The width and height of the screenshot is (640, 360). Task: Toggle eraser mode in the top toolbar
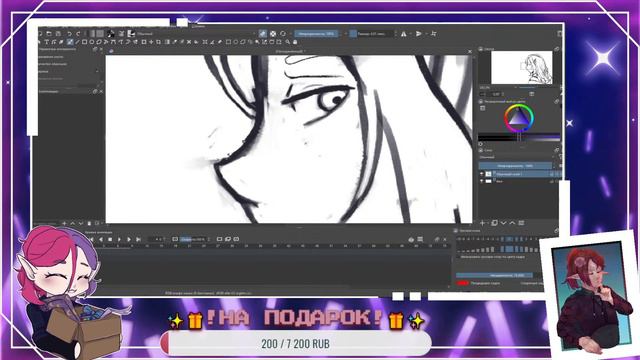[263, 33]
